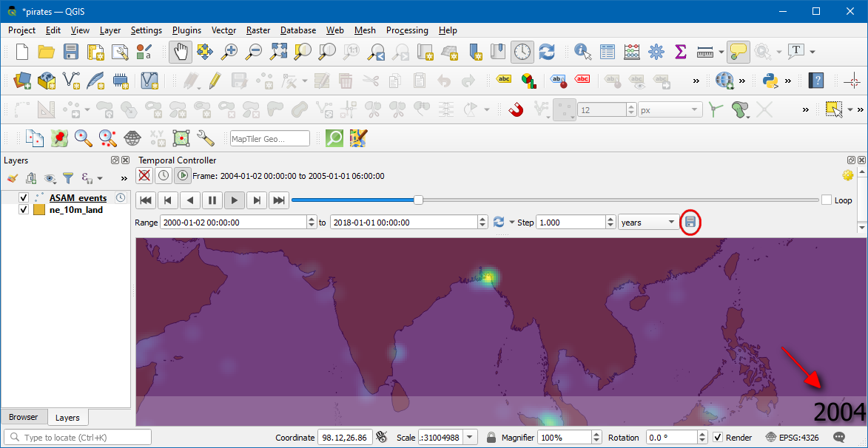This screenshot has width=868, height=448.
Task: Open the Python console icon
Action: pyautogui.click(x=770, y=81)
